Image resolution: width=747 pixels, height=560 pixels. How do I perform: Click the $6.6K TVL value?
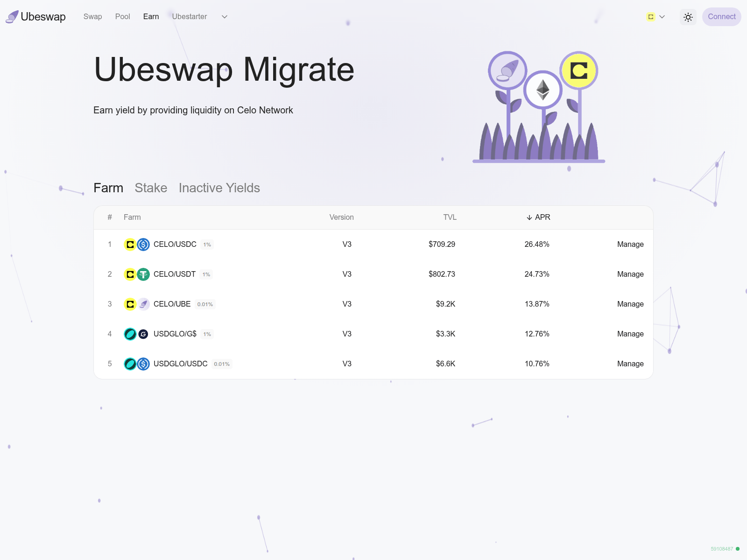[x=445, y=364]
